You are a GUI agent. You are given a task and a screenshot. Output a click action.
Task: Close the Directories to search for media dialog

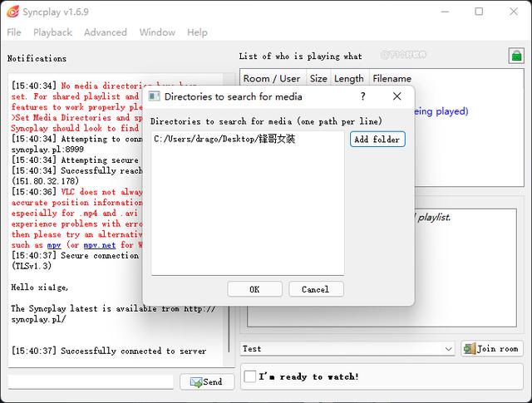tap(397, 96)
